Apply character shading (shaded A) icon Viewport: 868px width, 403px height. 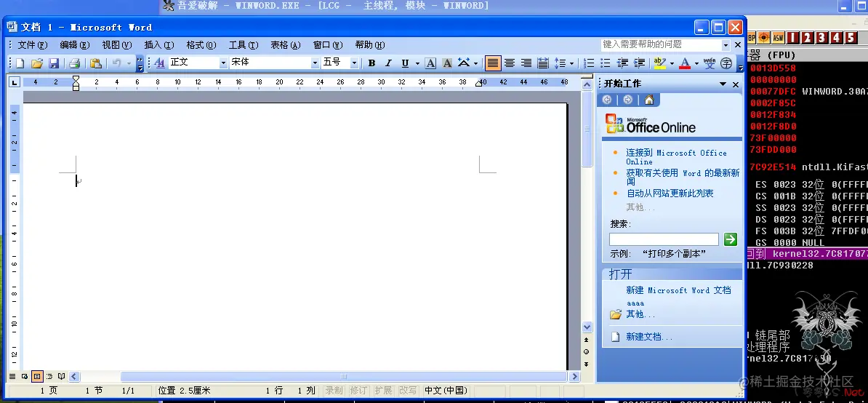point(447,63)
